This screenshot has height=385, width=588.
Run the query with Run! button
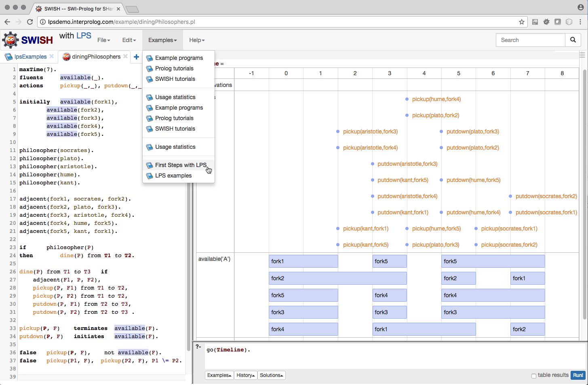click(578, 375)
